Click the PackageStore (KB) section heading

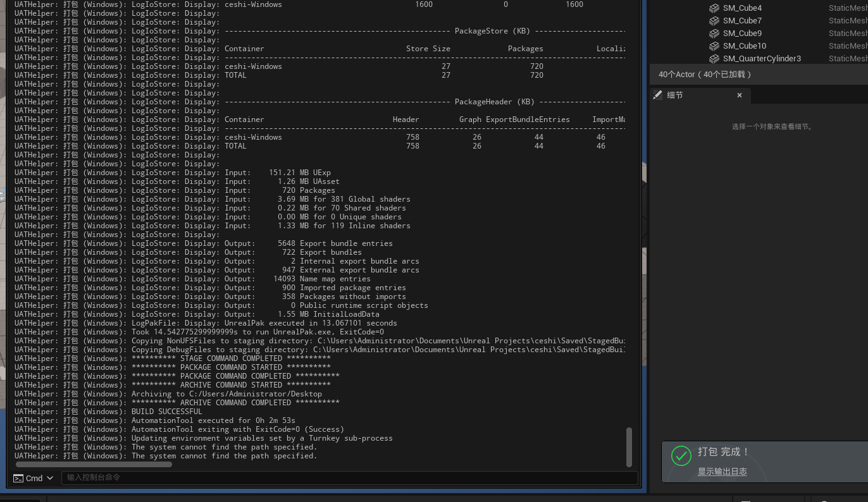tap(493, 31)
